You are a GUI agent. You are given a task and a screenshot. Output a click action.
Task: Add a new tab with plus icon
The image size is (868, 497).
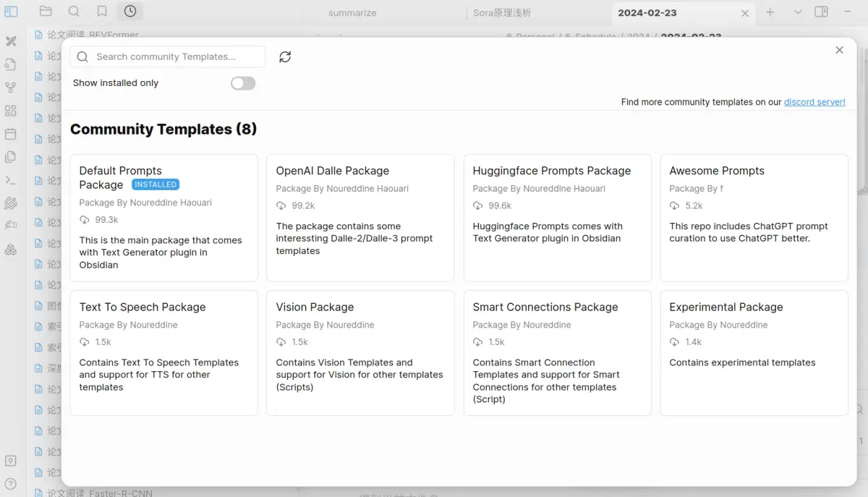pos(770,12)
